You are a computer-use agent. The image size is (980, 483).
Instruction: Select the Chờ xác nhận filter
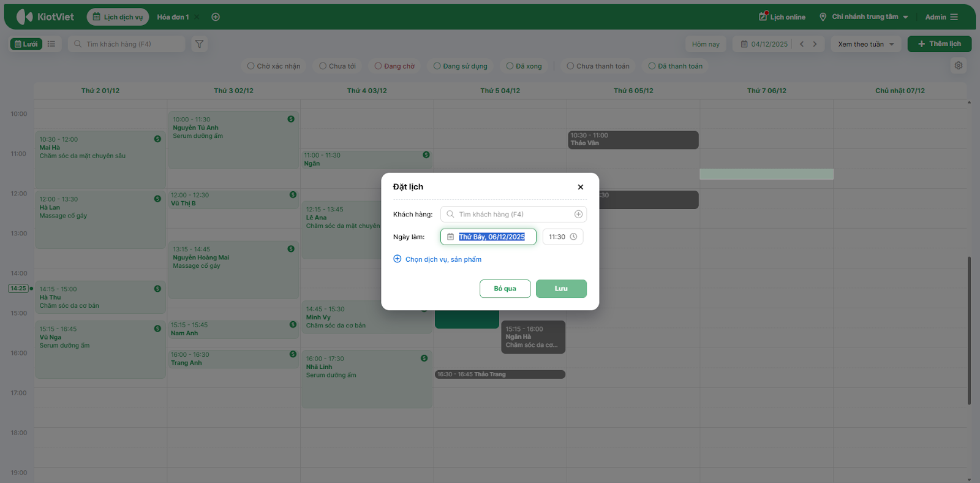[x=274, y=66]
